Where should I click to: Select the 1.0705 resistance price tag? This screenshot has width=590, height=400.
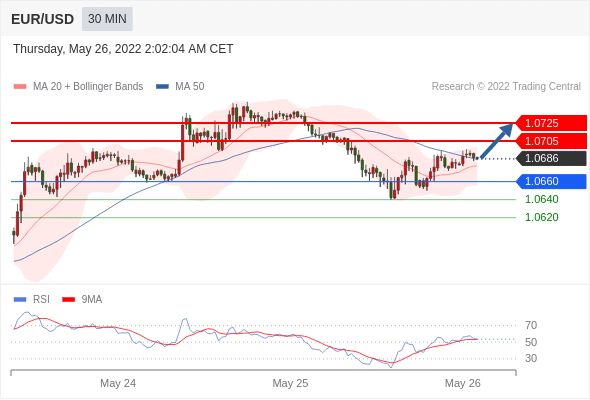(551, 141)
